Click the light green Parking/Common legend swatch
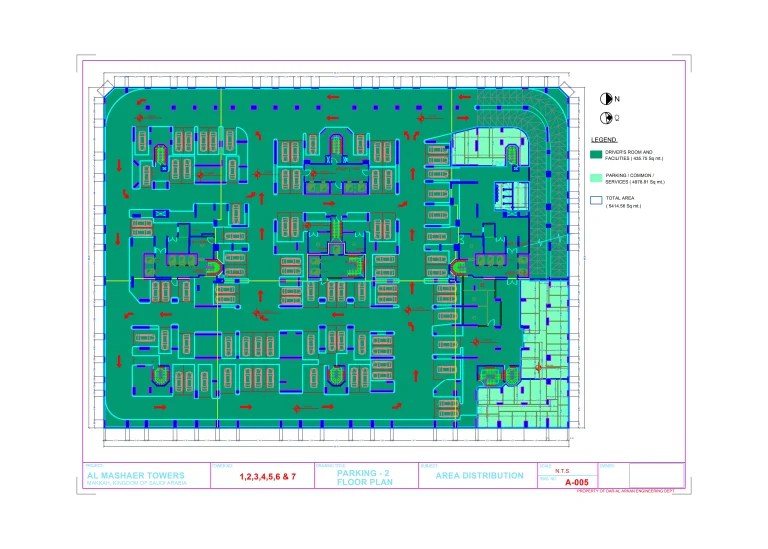Image resolution: width=768 pixels, height=549 pixels. [596, 178]
